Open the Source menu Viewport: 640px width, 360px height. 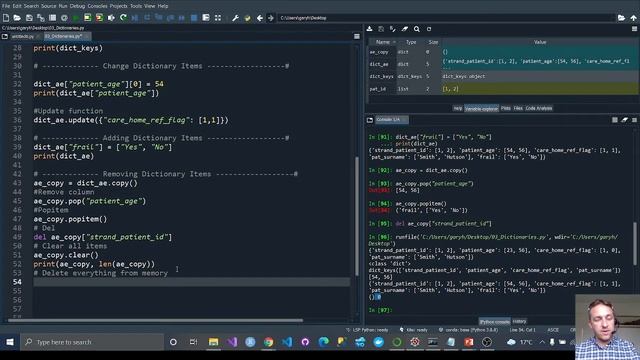coord(48,6)
